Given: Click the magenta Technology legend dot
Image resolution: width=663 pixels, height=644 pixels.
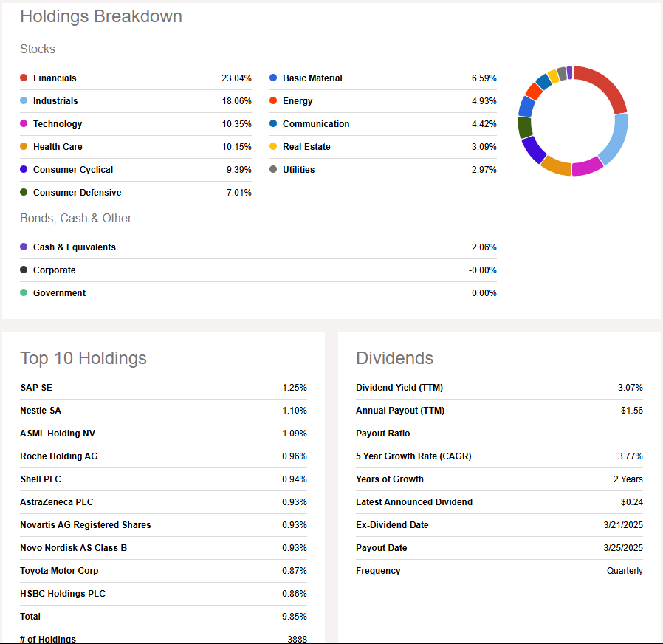Looking at the screenshot, I should pos(24,124).
